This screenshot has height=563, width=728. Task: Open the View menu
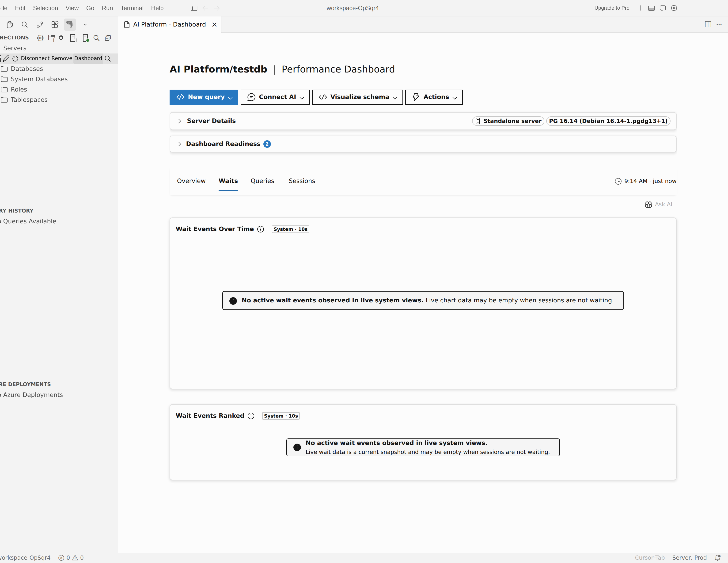(72, 8)
